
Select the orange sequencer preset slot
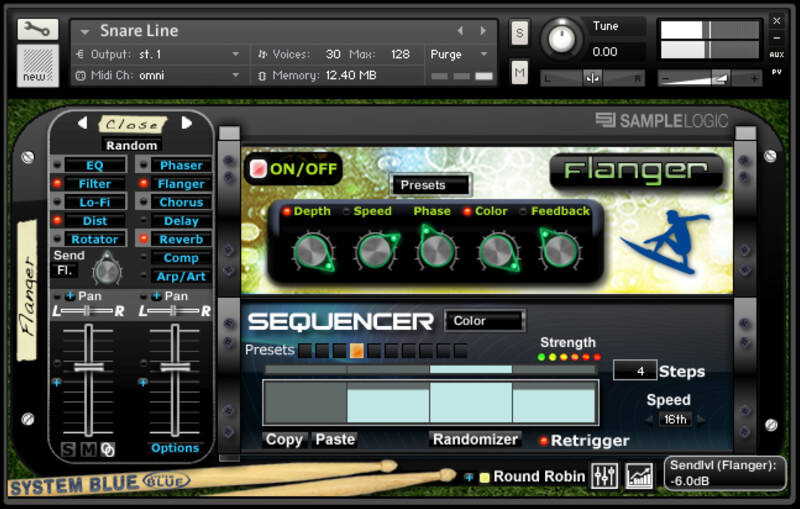click(357, 350)
